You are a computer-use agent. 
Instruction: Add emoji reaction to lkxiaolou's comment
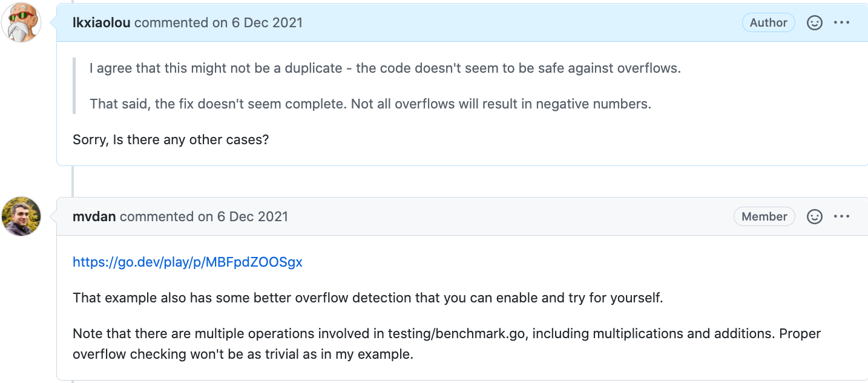(x=815, y=23)
